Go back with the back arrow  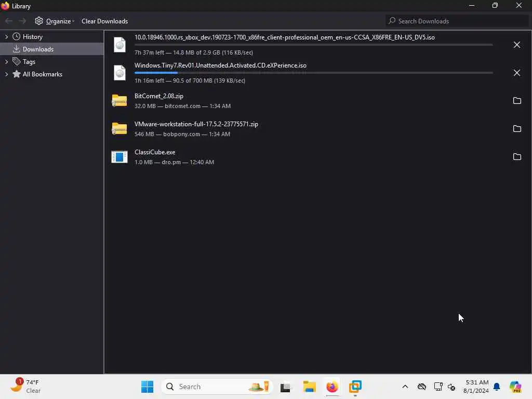pyautogui.click(x=9, y=21)
